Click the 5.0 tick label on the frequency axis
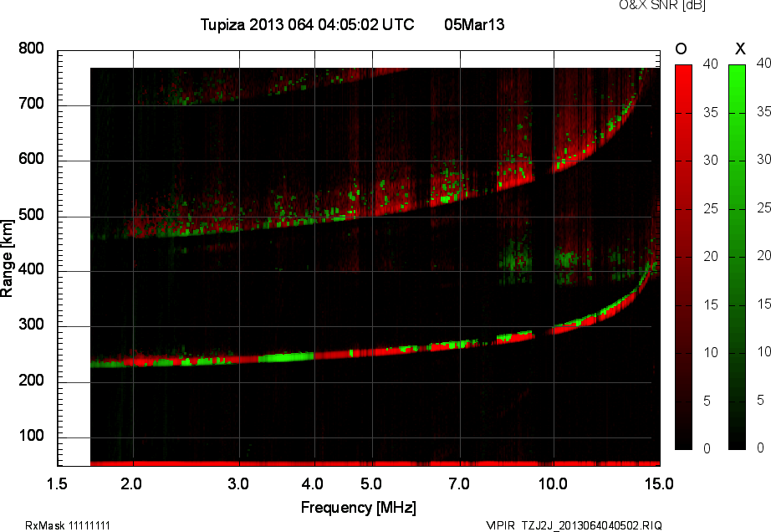Viewport: 771px width, 532px height. pos(371,483)
